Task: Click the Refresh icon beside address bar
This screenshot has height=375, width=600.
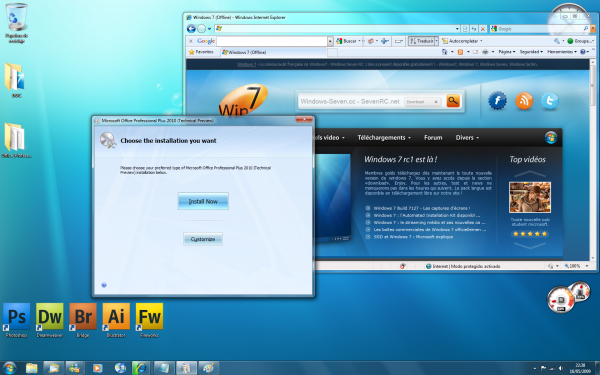Action: click(474, 29)
